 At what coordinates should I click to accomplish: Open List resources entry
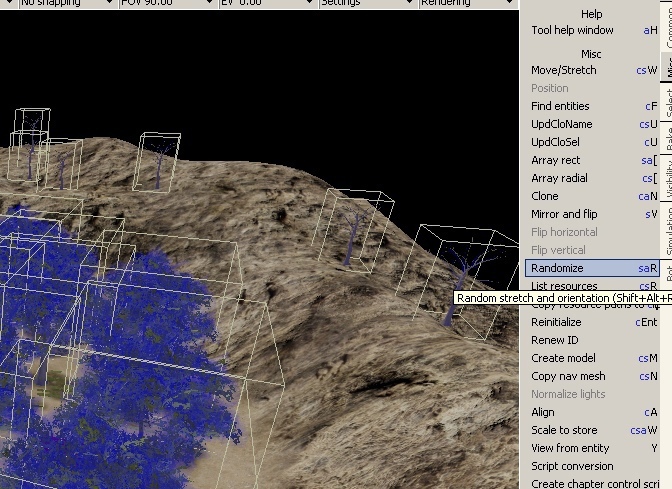593,285
